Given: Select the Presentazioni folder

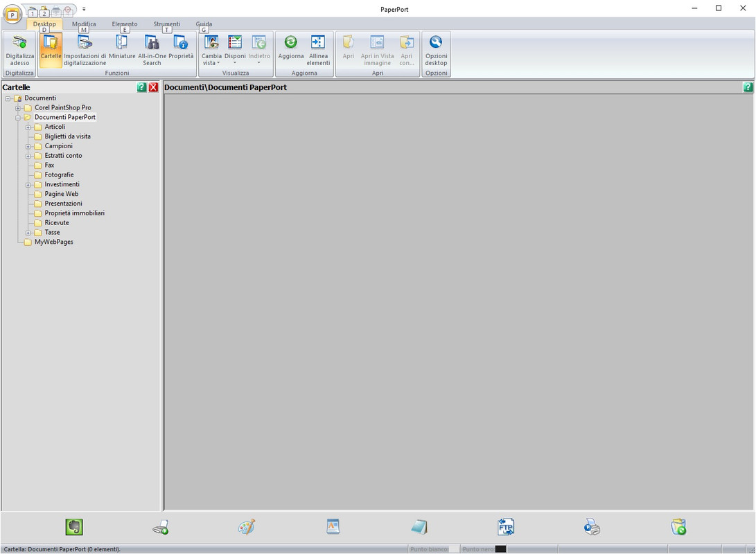Looking at the screenshot, I should [63, 204].
